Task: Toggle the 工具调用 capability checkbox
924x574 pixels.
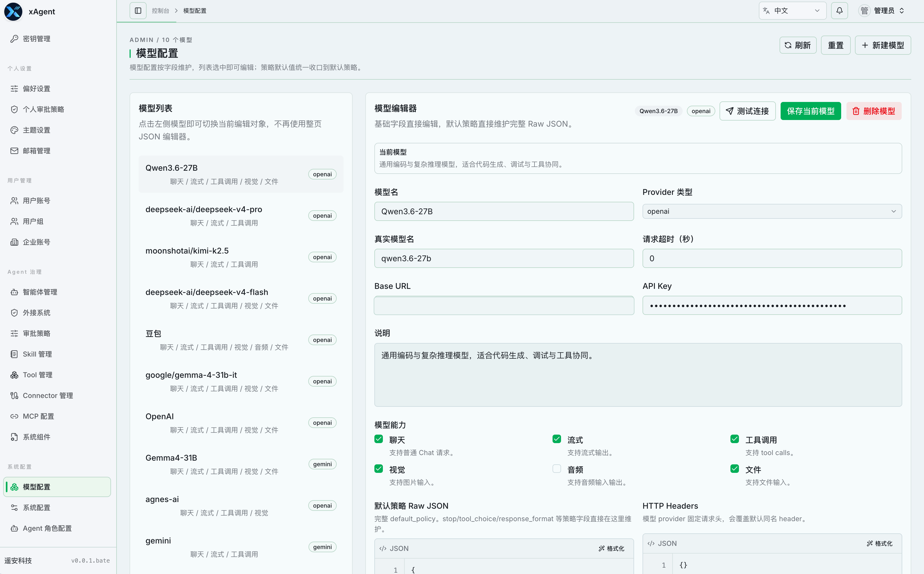Action: pos(735,439)
